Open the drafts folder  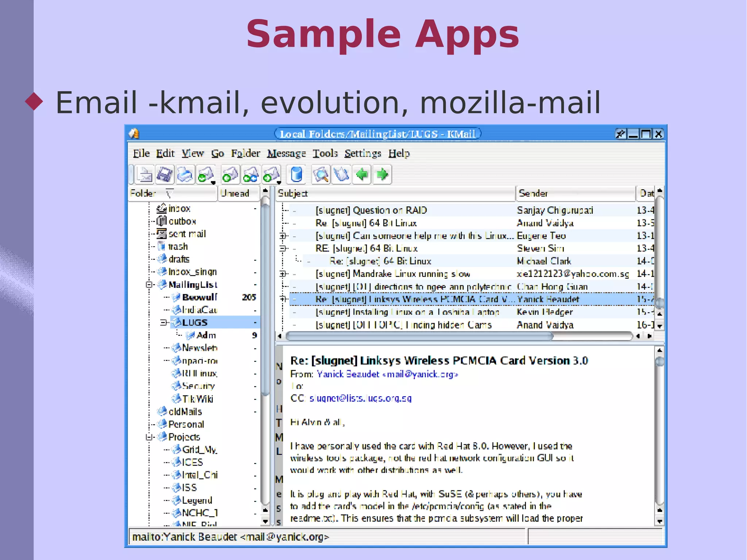click(x=178, y=259)
